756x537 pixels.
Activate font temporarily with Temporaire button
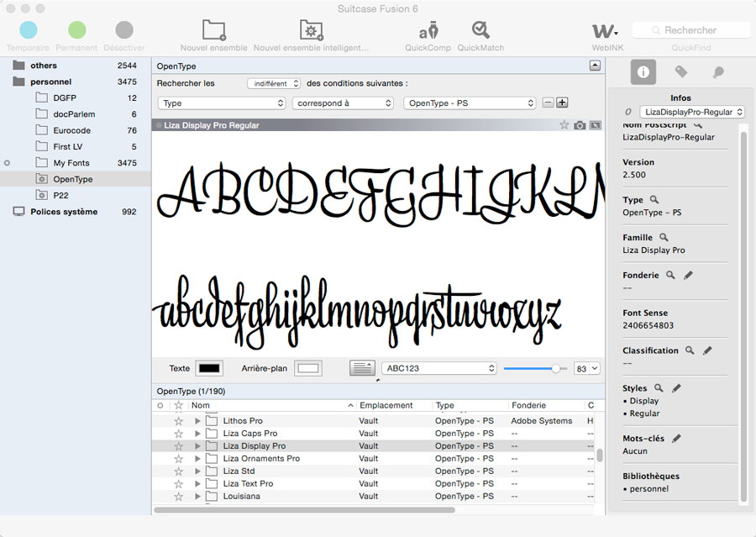pyautogui.click(x=29, y=30)
